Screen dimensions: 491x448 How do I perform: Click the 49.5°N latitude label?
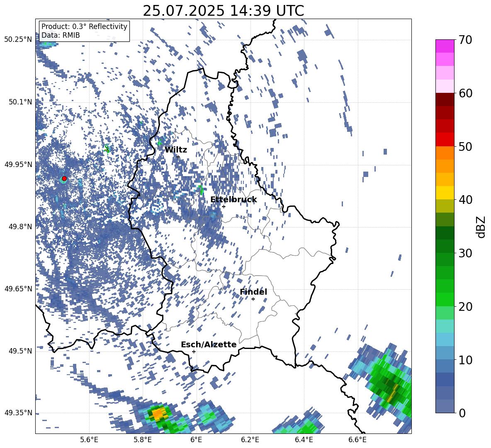click(x=20, y=351)
